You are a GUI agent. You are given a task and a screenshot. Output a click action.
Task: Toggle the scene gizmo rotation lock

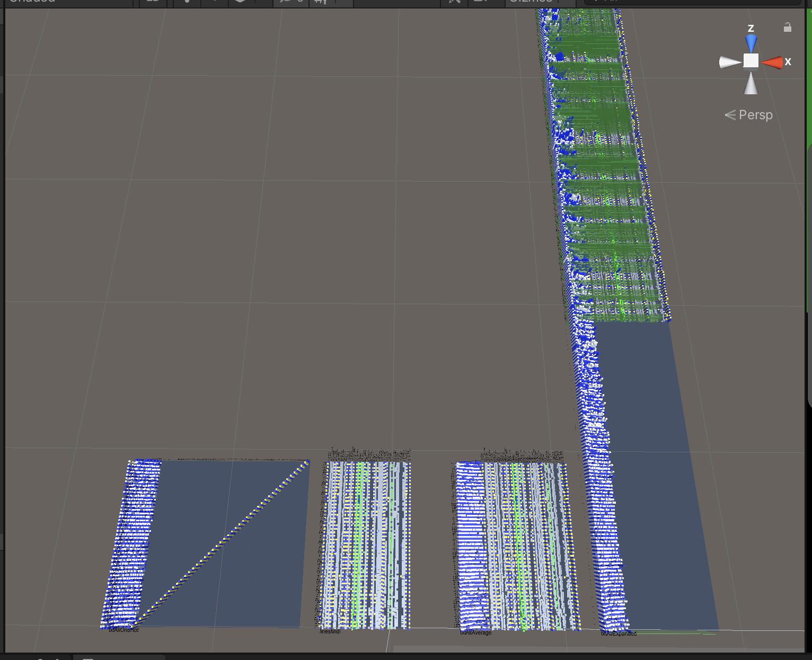click(788, 28)
